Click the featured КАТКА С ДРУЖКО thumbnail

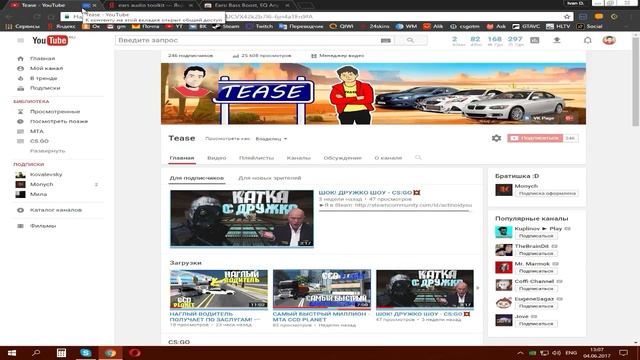(242, 218)
